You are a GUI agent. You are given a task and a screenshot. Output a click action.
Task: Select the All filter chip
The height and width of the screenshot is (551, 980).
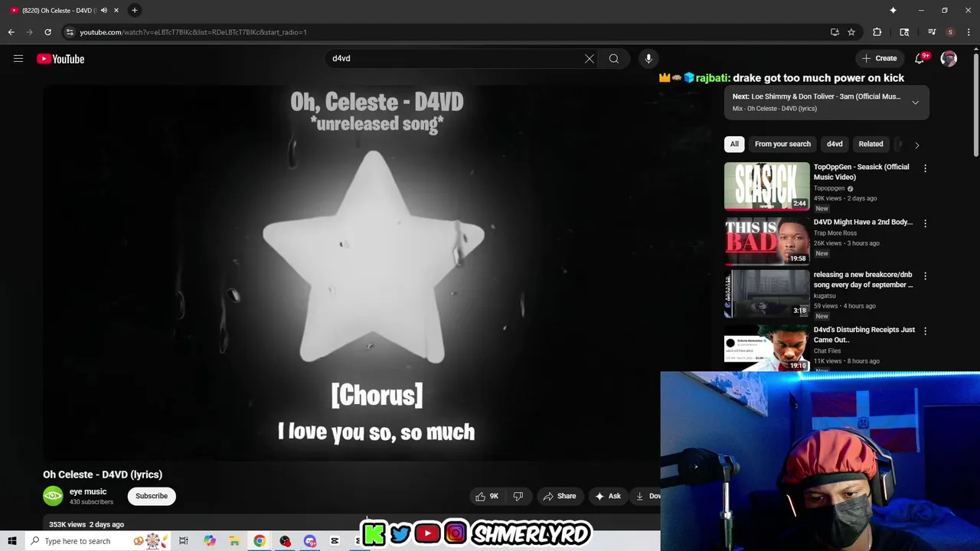734,144
